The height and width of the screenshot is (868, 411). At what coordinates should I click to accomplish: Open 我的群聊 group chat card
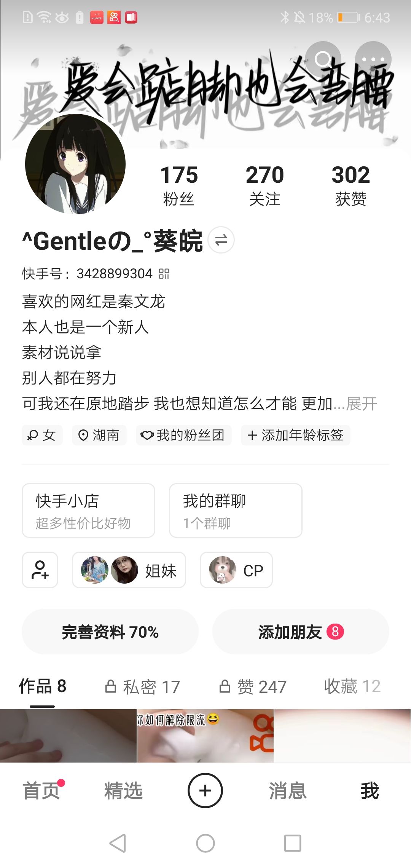click(x=236, y=511)
